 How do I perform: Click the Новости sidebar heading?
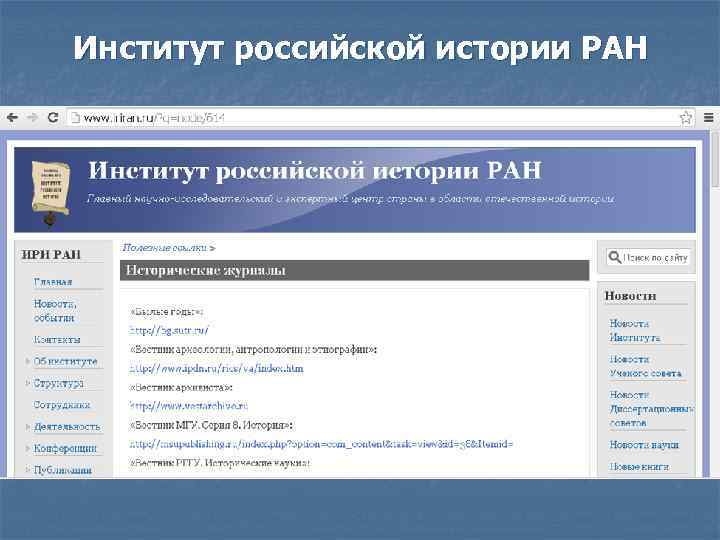click(630, 296)
